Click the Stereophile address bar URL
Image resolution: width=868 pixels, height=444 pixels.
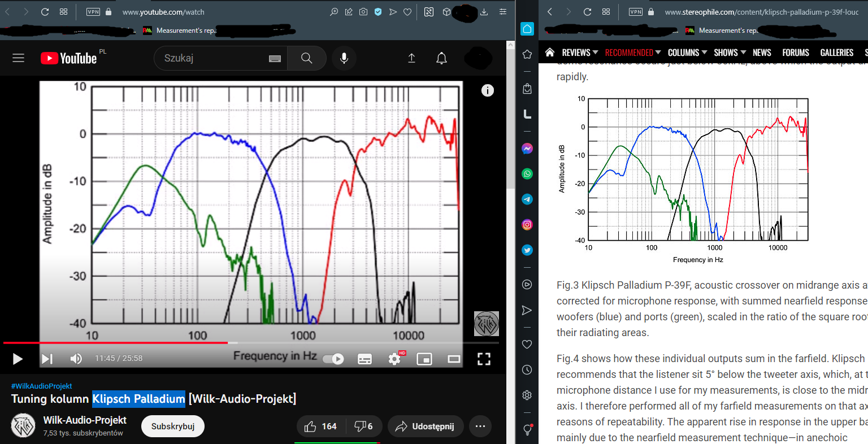(762, 12)
